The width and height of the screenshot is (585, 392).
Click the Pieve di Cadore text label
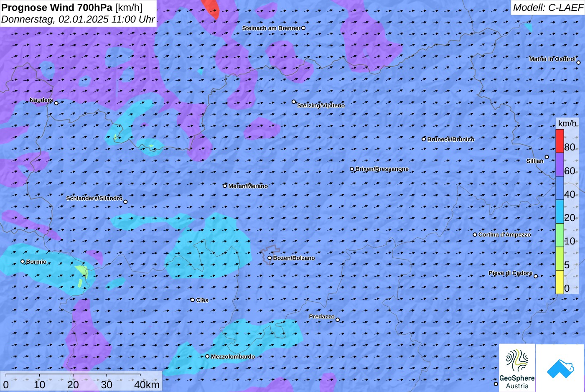(511, 273)
